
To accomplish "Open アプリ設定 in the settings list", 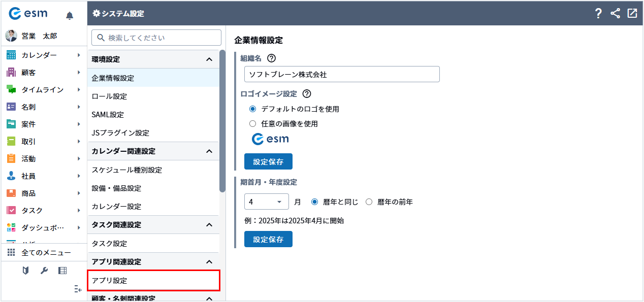I will click(x=153, y=280).
